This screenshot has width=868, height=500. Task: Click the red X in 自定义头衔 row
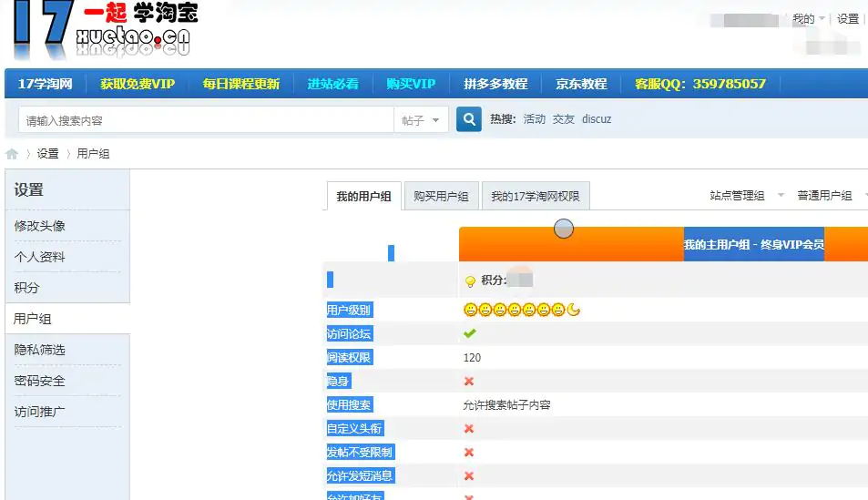click(x=469, y=429)
